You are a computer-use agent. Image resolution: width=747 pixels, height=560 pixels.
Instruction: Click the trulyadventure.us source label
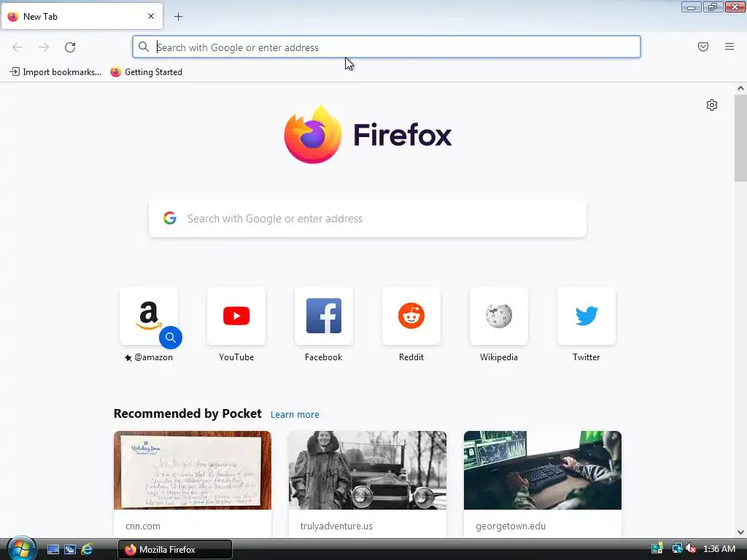click(336, 526)
